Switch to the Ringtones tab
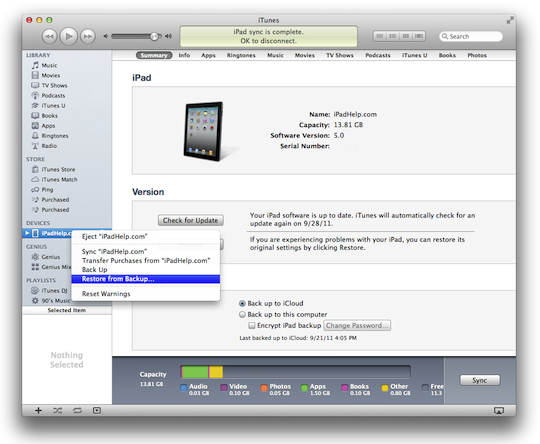This screenshot has height=444, width=540. (241, 55)
